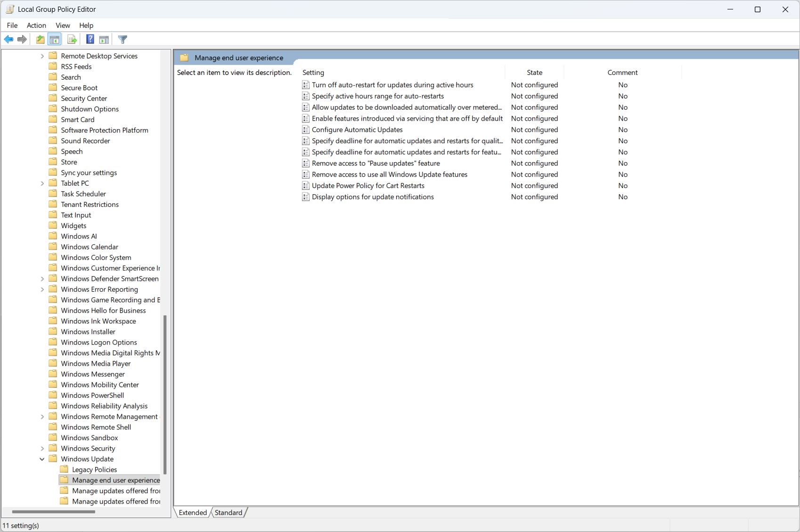This screenshot has height=532, width=800.
Task: Click the Export List toolbar icon
Action: 72,39
